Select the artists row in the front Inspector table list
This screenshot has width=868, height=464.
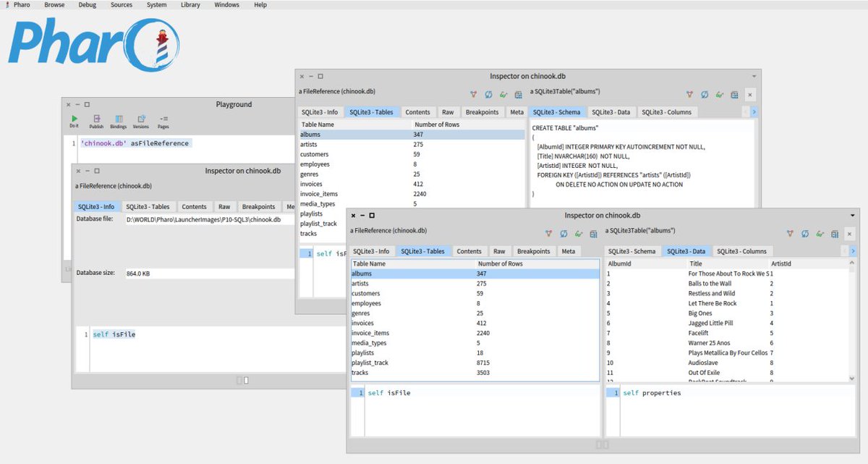click(475, 284)
